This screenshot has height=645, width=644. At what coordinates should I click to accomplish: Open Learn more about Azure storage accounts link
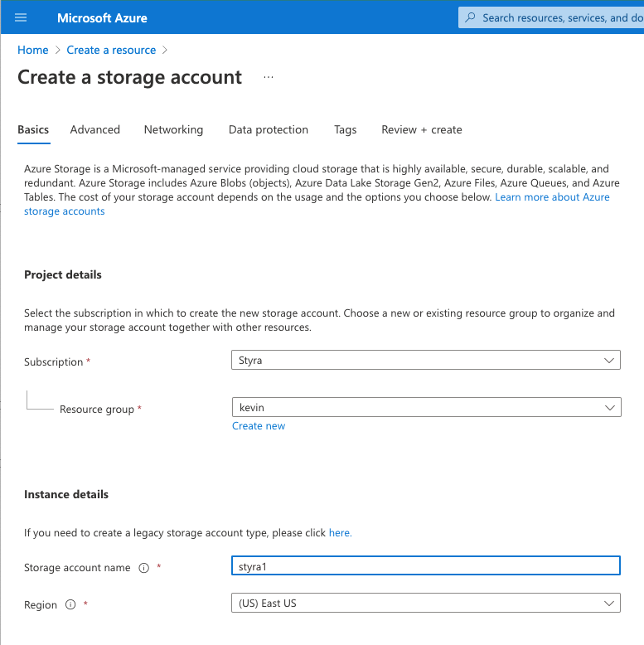click(x=552, y=197)
